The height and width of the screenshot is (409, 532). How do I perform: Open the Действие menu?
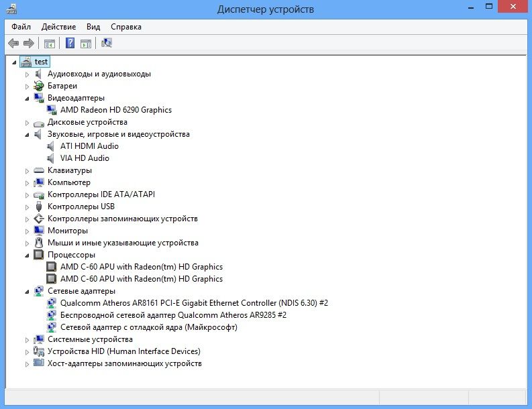click(x=58, y=27)
